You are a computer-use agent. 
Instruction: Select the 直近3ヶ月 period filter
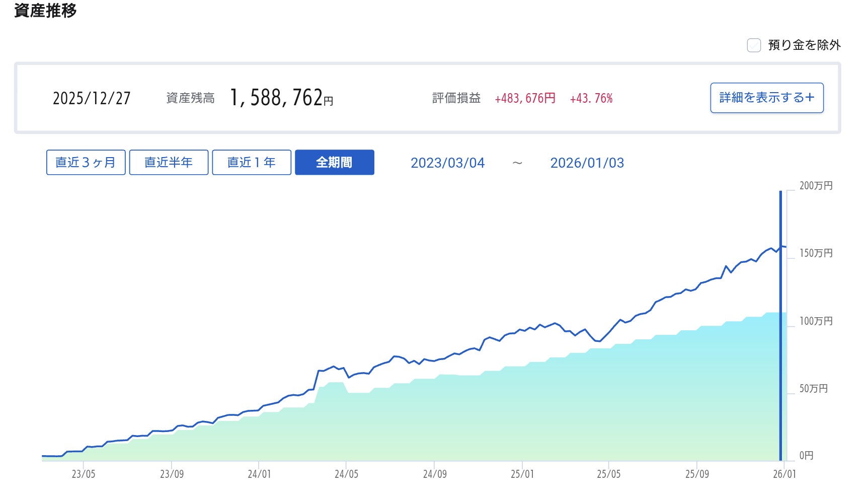86,162
